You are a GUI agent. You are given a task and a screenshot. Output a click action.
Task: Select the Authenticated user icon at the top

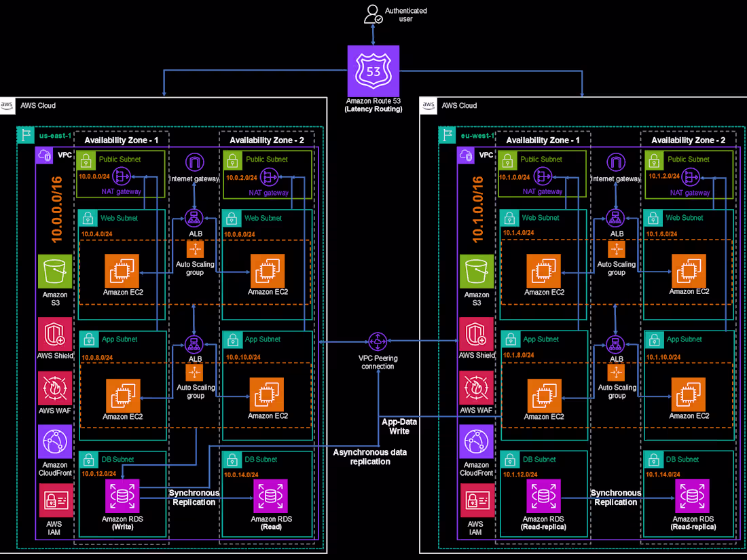point(373,14)
